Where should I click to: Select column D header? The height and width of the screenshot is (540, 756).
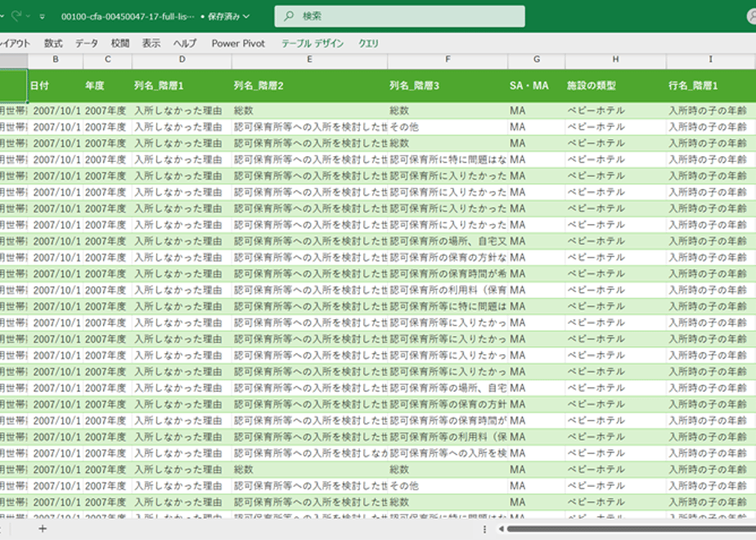click(x=182, y=59)
